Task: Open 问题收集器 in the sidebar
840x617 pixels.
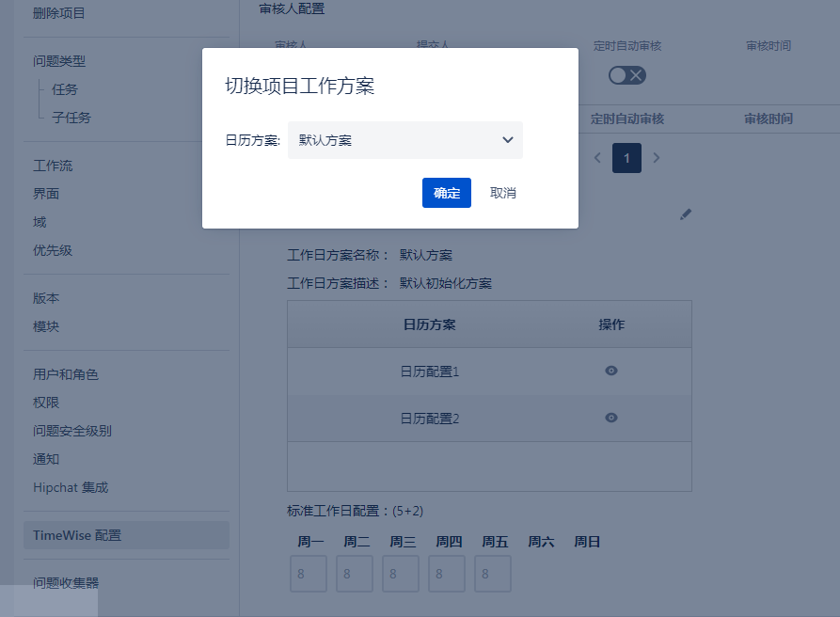Action: click(66, 582)
